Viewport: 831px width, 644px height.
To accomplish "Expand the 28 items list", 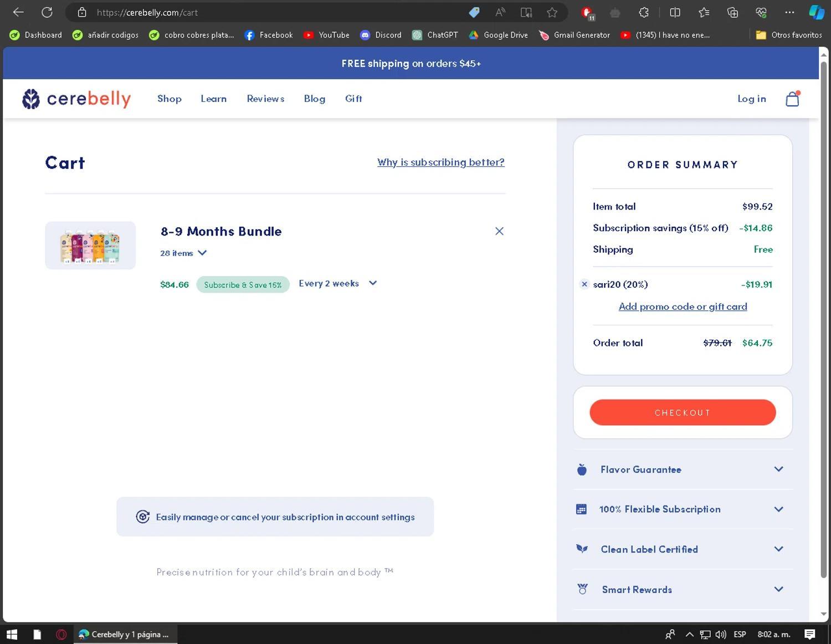I will (183, 253).
